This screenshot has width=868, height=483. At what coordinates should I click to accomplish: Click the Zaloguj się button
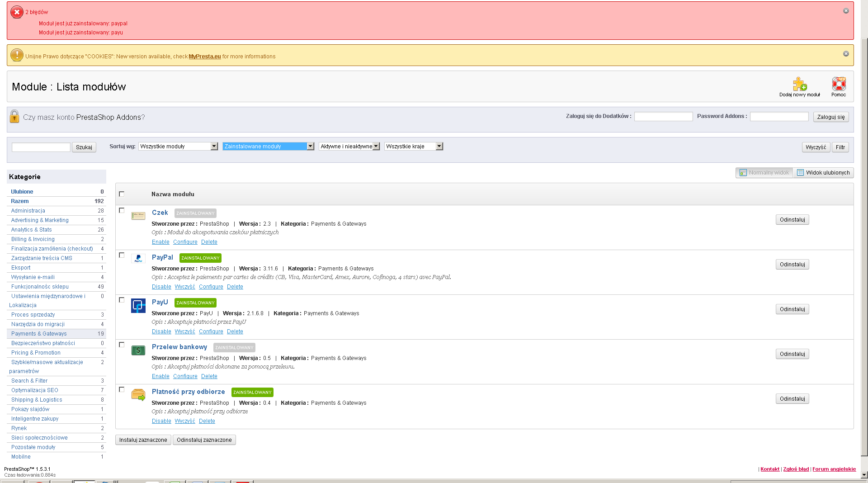[831, 117]
